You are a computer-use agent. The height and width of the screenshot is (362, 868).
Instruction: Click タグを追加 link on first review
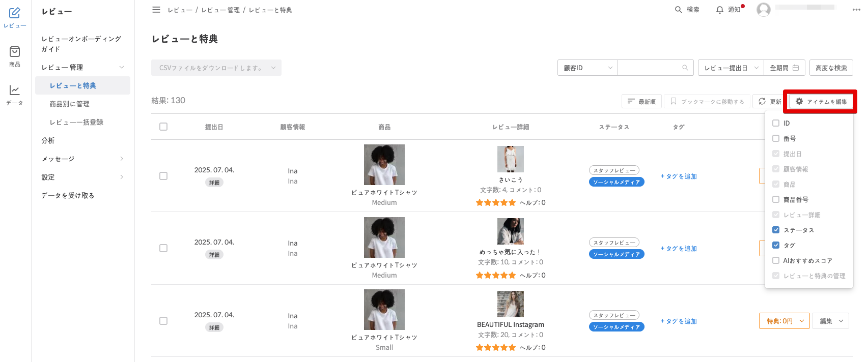[679, 176]
